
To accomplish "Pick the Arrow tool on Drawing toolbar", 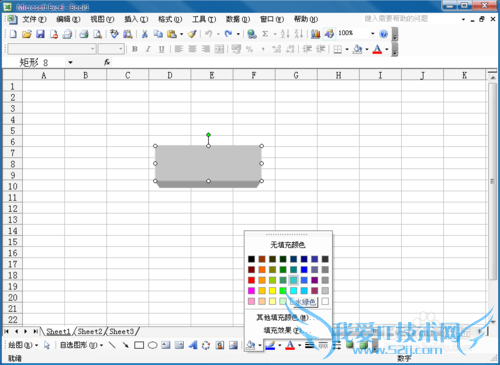I will (125, 345).
